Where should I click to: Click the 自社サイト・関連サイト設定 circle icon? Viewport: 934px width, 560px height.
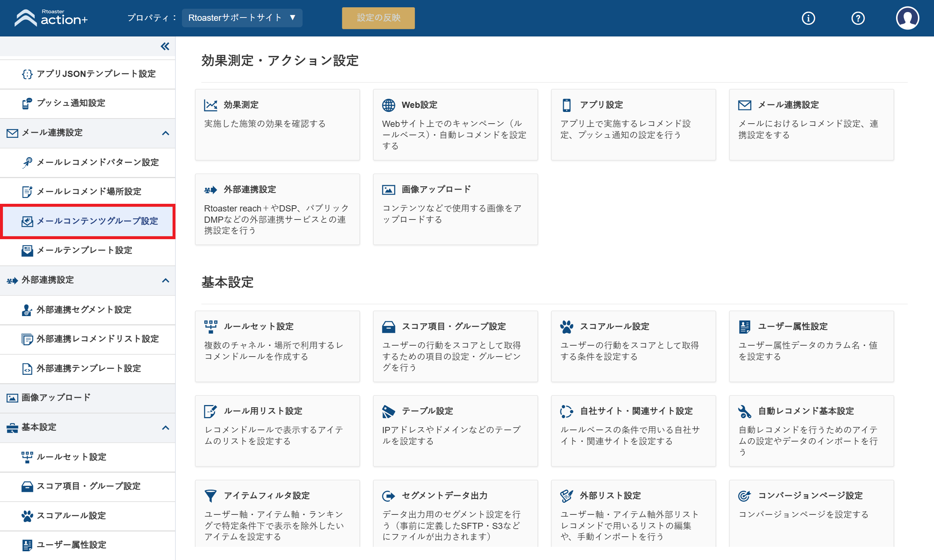(x=566, y=411)
